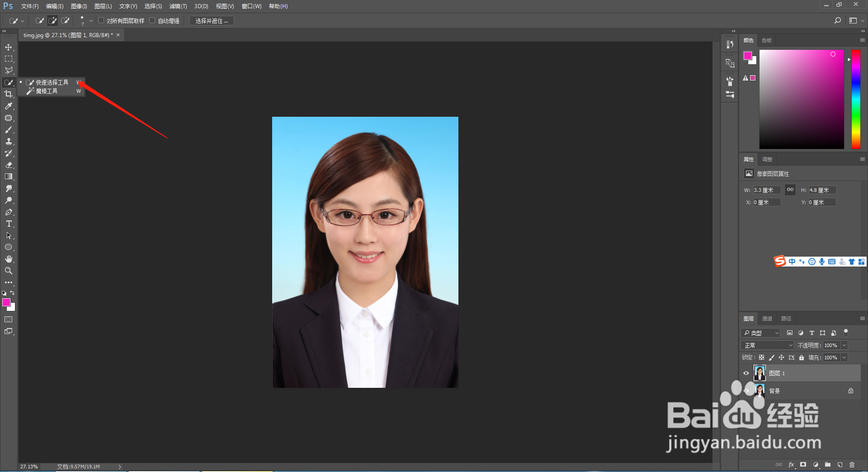Open the Edit Toolbar three-dots button

pyautogui.click(x=9, y=282)
